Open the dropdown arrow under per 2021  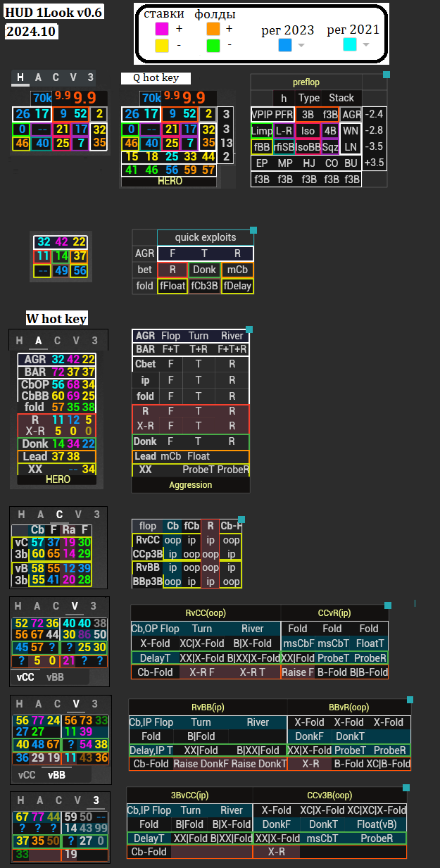[365, 45]
